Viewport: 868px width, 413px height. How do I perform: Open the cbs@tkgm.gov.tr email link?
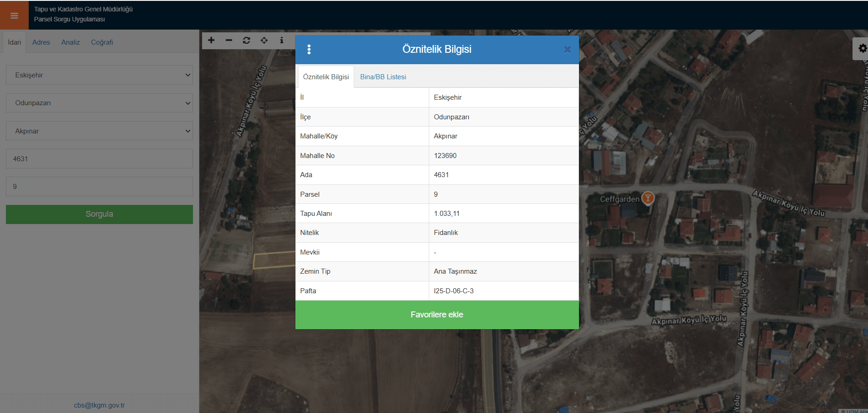click(x=99, y=405)
